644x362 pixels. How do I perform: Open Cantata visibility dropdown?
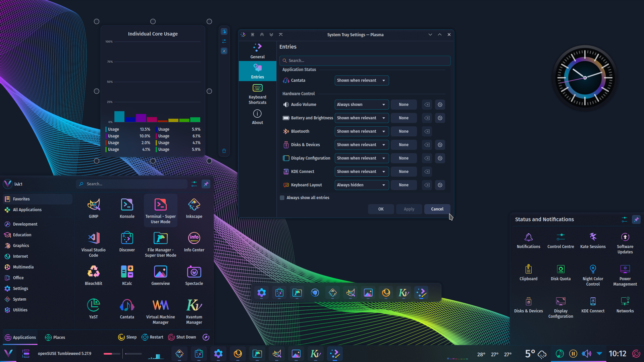click(x=362, y=80)
